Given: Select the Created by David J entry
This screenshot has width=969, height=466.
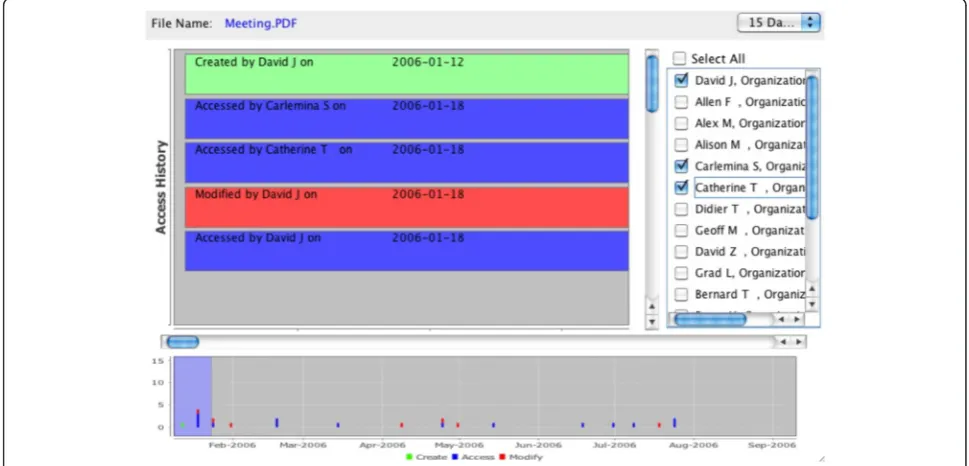Looking at the screenshot, I should coord(407,74).
